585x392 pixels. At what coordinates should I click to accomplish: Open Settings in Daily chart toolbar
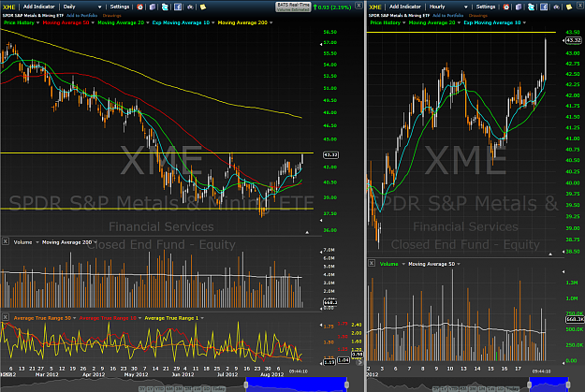click(x=120, y=7)
